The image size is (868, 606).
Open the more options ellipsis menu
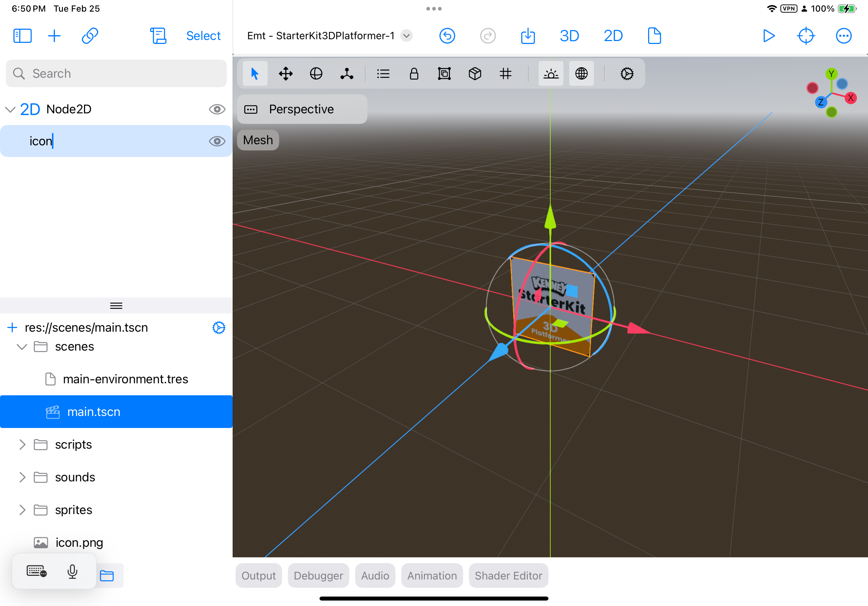click(843, 36)
